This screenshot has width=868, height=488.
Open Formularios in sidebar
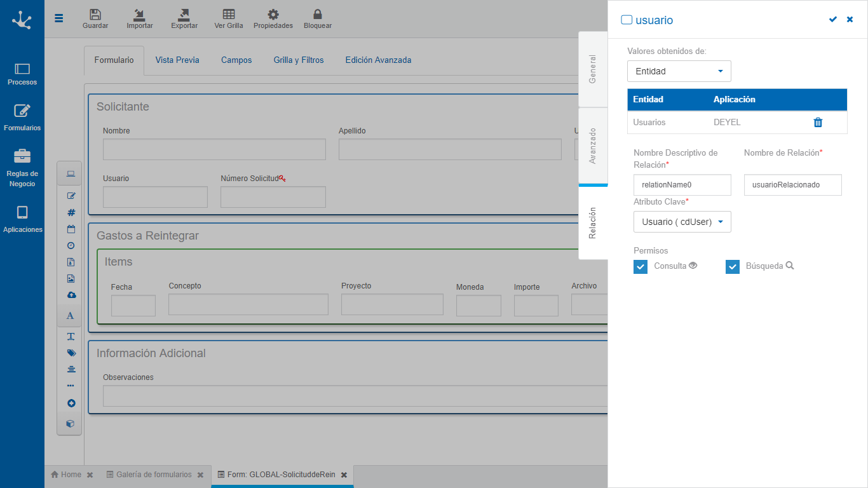click(x=22, y=118)
